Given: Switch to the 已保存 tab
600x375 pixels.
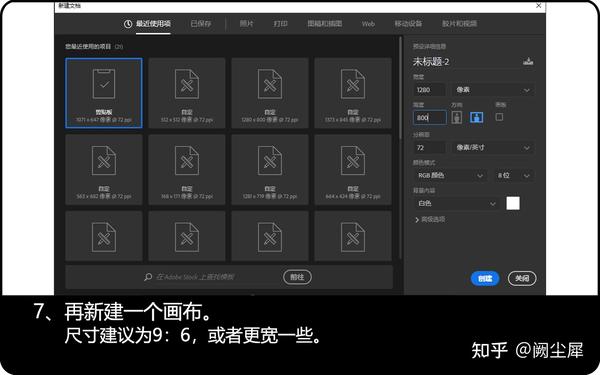Looking at the screenshot, I should point(201,24).
